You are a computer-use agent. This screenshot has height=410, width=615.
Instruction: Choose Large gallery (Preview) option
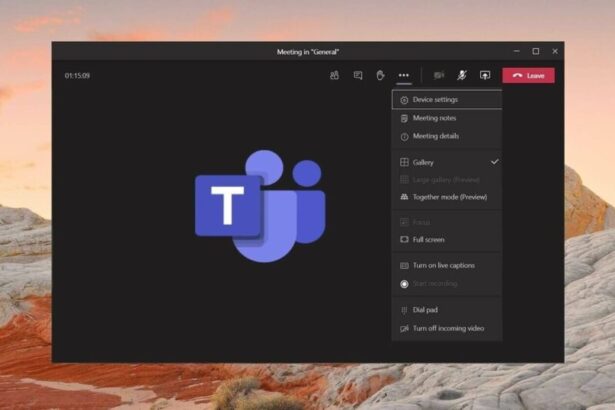[x=447, y=180]
